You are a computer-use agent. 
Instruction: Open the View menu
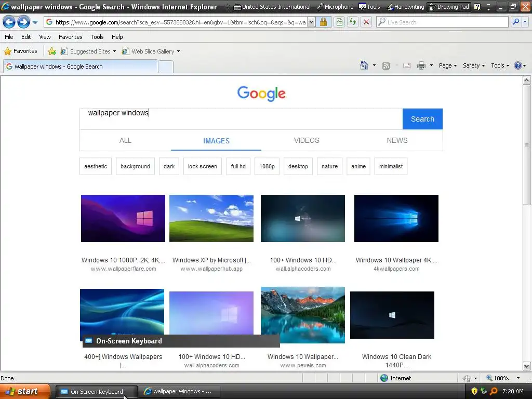click(45, 37)
